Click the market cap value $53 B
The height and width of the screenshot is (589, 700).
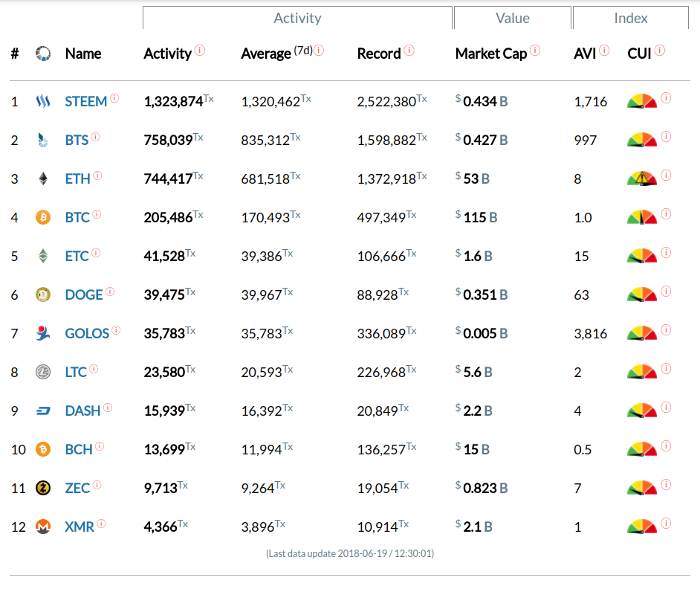(x=473, y=178)
